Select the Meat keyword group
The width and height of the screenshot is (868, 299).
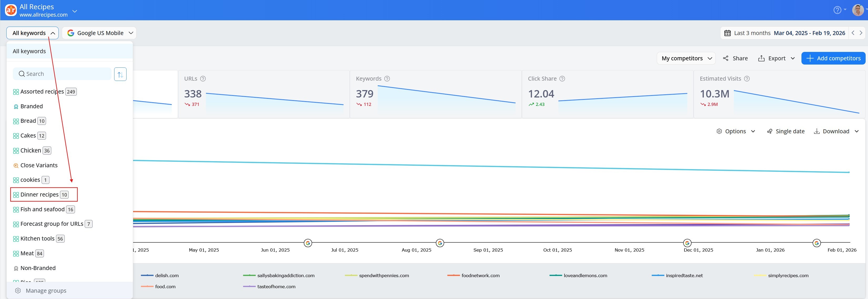28,253
